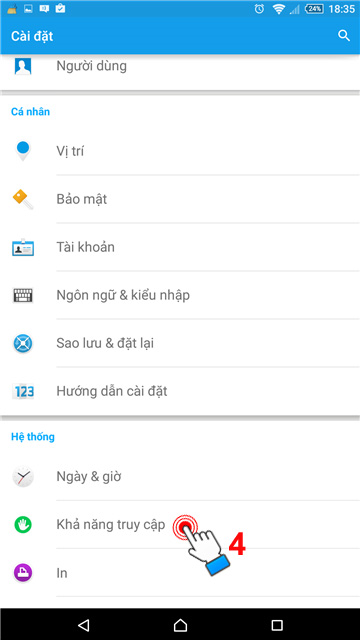Open Khả năng truy cập settings
The image size is (360, 640).
click(180, 524)
